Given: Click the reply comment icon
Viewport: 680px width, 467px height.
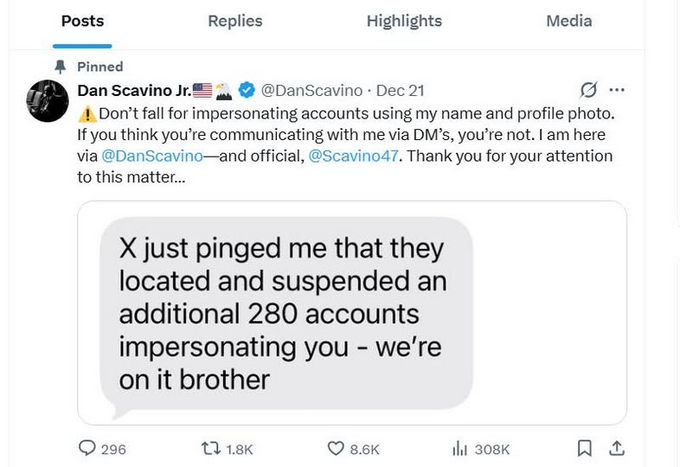Looking at the screenshot, I should click(x=86, y=449).
